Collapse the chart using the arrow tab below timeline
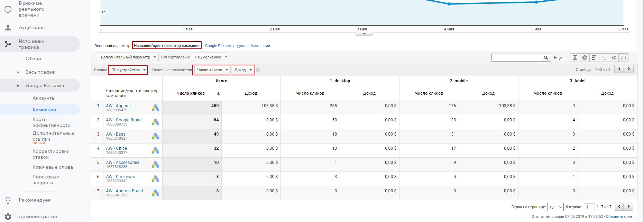Screen dimensions: 644x222 (364, 34)
